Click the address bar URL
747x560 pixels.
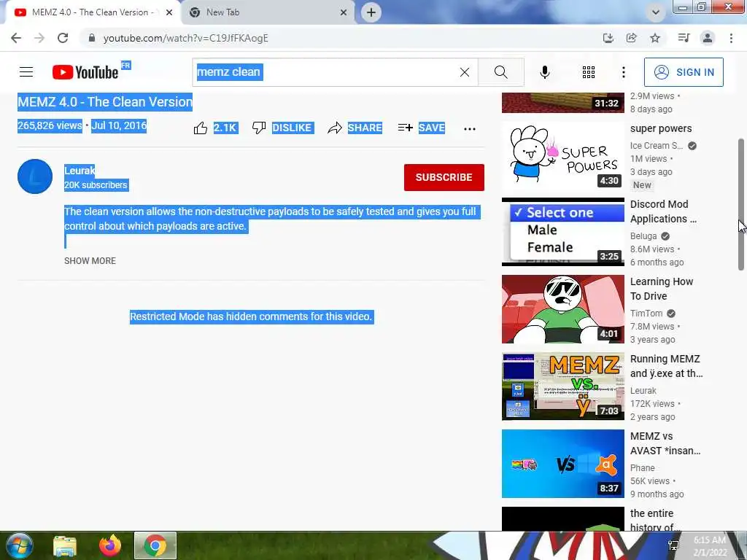click(x=186, y=38)
